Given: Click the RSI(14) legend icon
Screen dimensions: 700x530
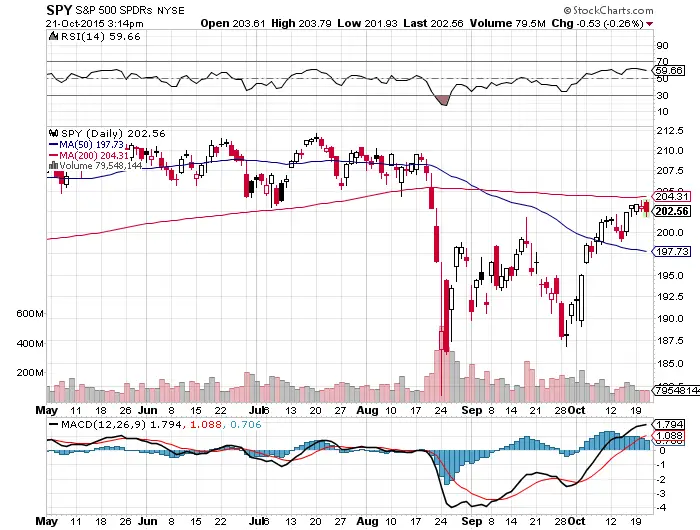Looking at the screenshot, I should (x=53, y=36).
